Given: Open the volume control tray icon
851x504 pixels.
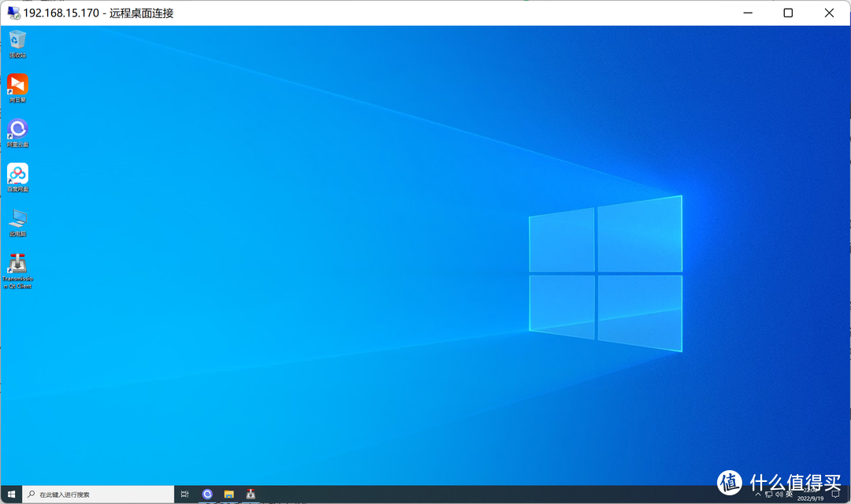Looking at the screenshot, I should coord(779,495).
